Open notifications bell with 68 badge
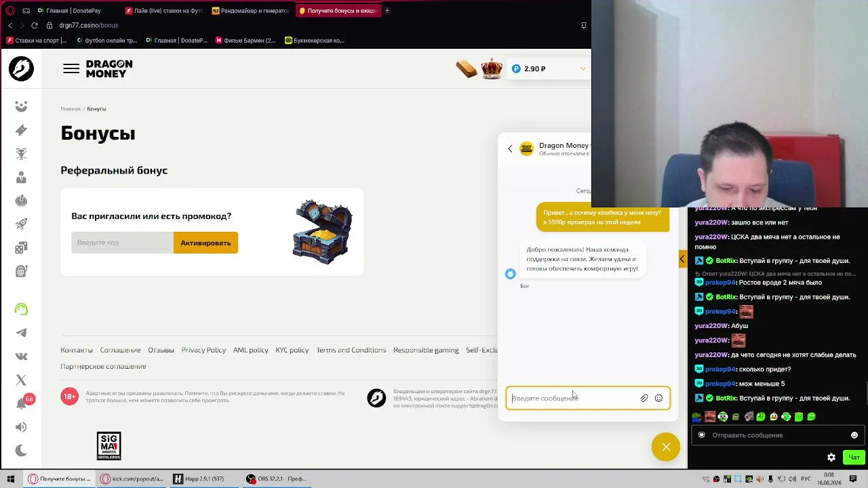This screenshot has height=488, width=868. coord(22,403)
